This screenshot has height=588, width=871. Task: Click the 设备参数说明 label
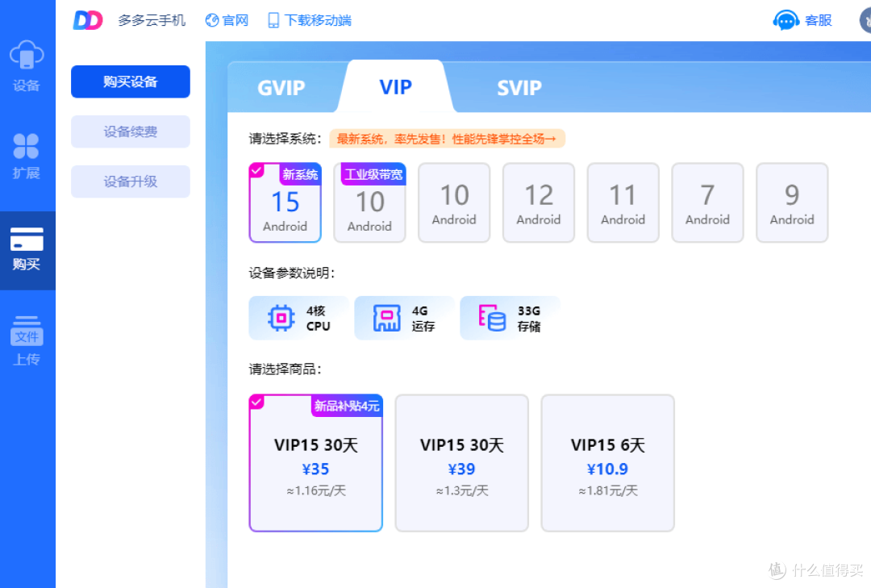pos(292,273)
